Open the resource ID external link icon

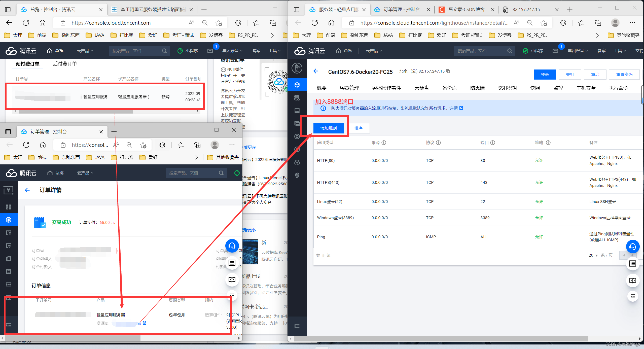145,323
